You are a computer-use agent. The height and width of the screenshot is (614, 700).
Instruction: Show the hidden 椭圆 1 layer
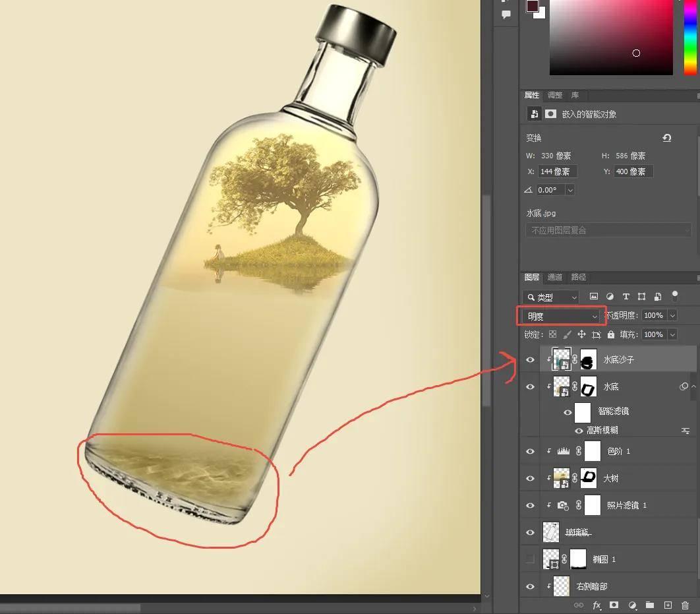tap(530, 559)
